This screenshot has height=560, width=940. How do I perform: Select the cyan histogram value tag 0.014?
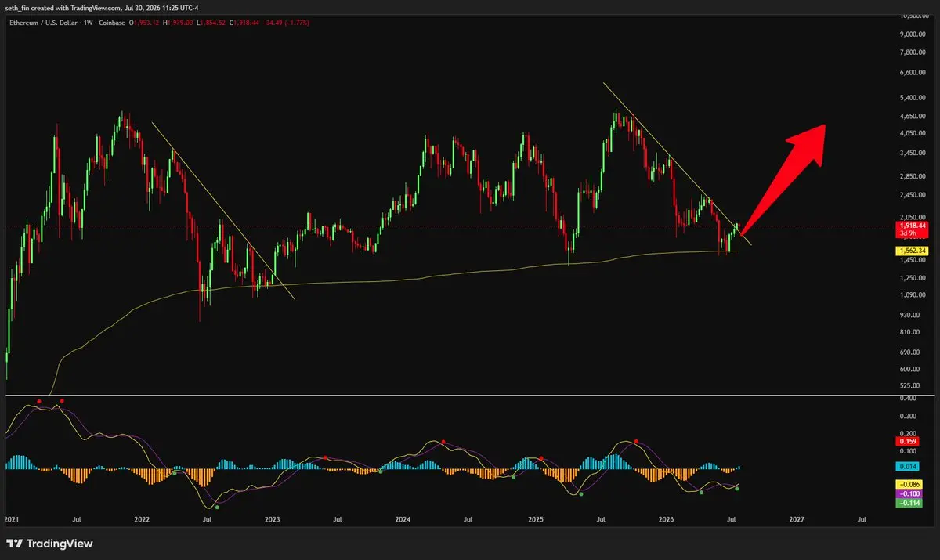(906, 466)
